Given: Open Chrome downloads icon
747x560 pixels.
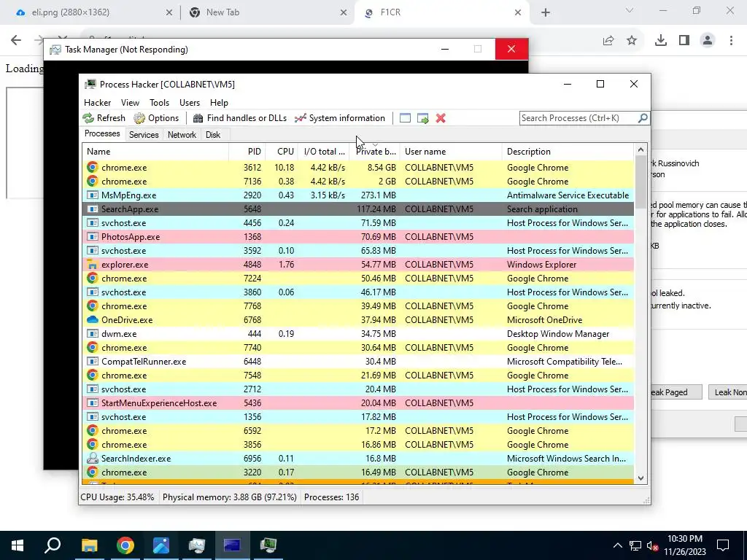Looking at the screenshot, I should pyautogui.click(x=661, y=41).
